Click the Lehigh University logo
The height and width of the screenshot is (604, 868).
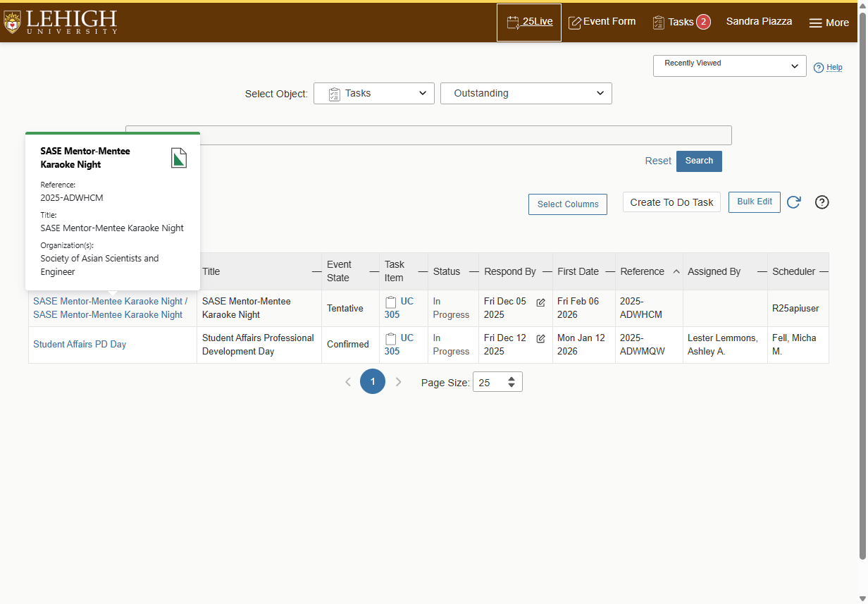61,22
